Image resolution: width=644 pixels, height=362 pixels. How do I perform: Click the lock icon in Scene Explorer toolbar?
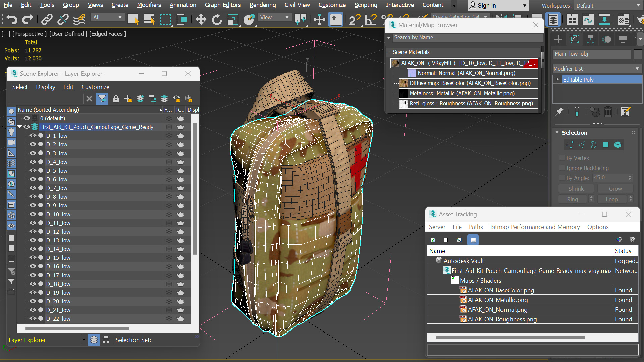116,99
